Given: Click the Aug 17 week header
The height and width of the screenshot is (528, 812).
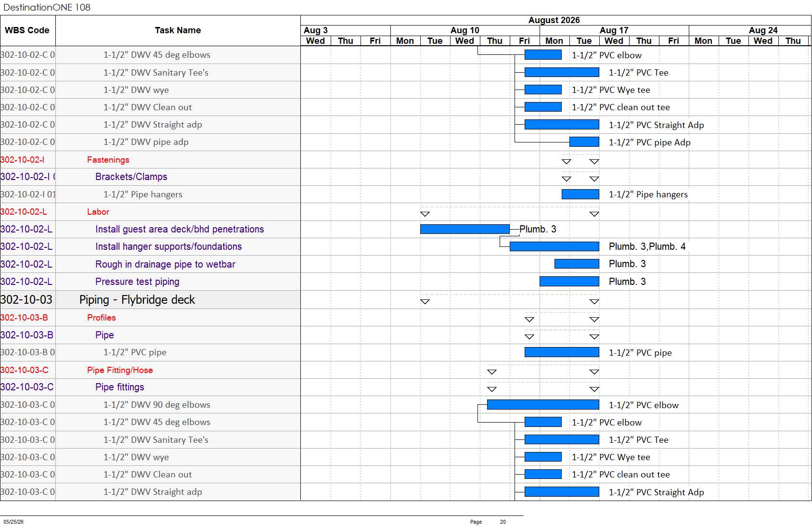Looking at the screenshot, I should 614,30.
